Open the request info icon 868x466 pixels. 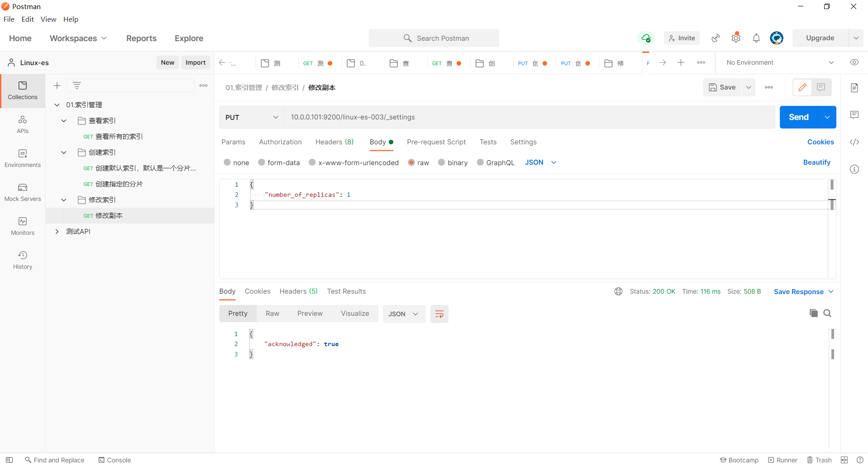(854, 169)
